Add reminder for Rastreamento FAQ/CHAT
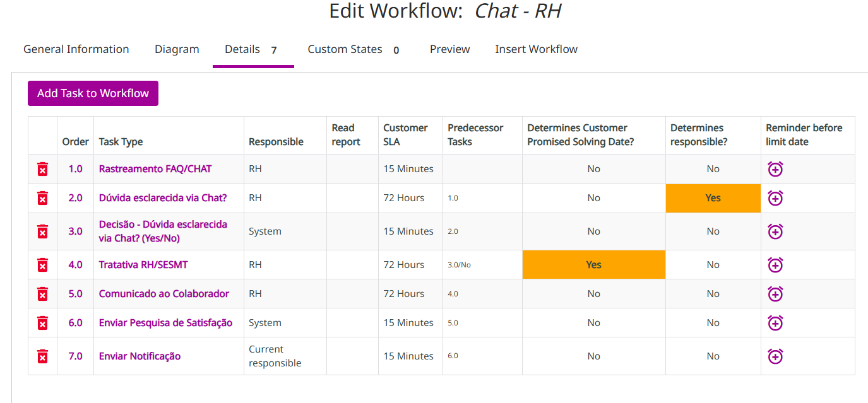The width and height of the screenshot is (868, 403). (775, 168)
